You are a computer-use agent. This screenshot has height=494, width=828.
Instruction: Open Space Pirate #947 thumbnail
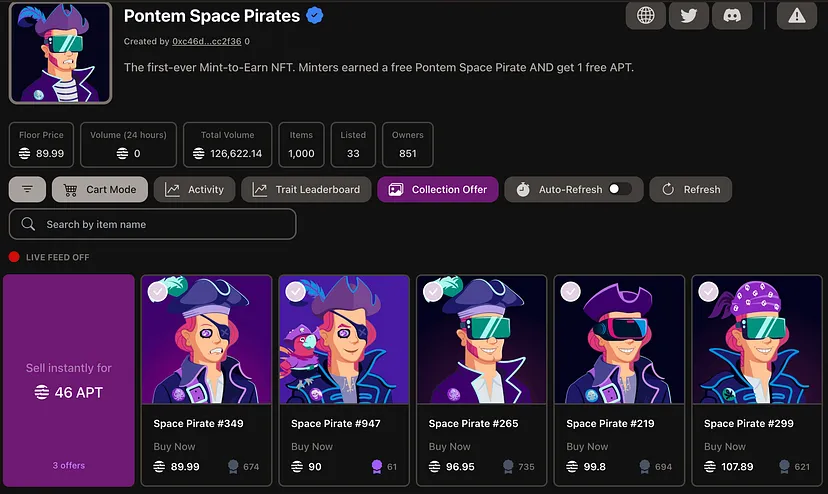pyautogui.click(x=344, y=340)
